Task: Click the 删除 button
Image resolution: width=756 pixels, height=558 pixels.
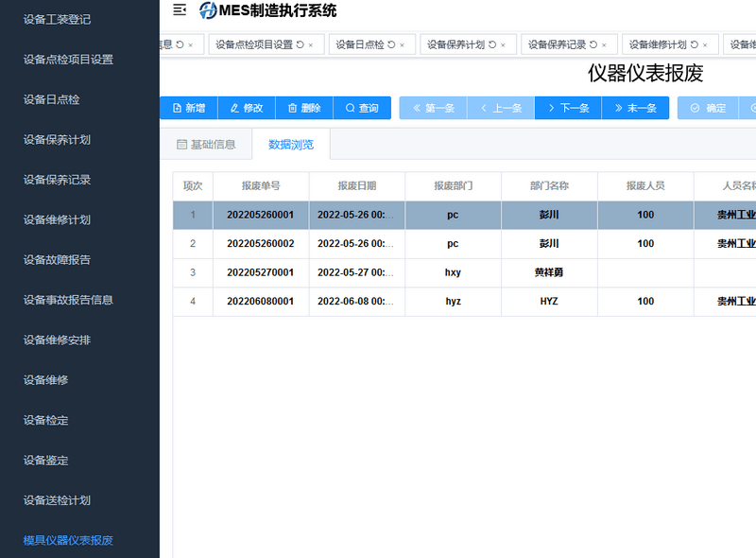Action: [304, 108]
